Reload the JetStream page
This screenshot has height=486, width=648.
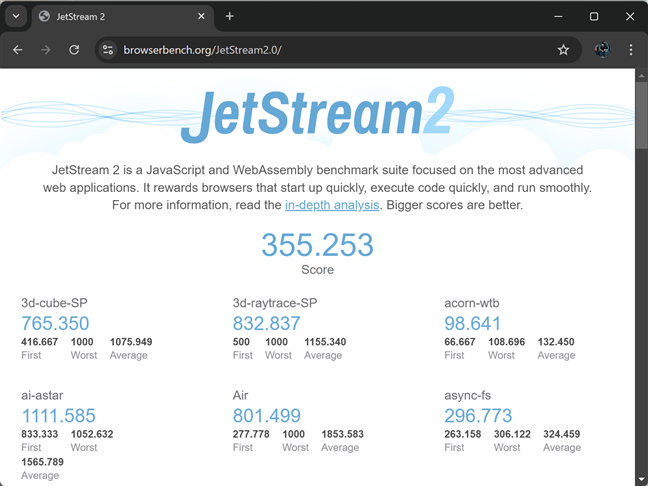[74, 50]
